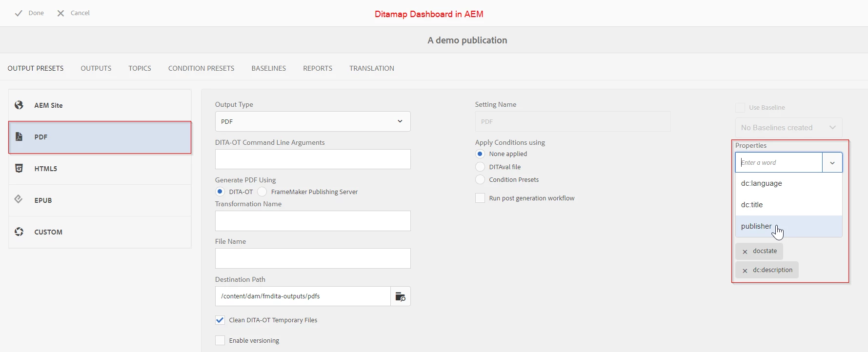Enable versioning checkbox

click(x=220, y=340)
